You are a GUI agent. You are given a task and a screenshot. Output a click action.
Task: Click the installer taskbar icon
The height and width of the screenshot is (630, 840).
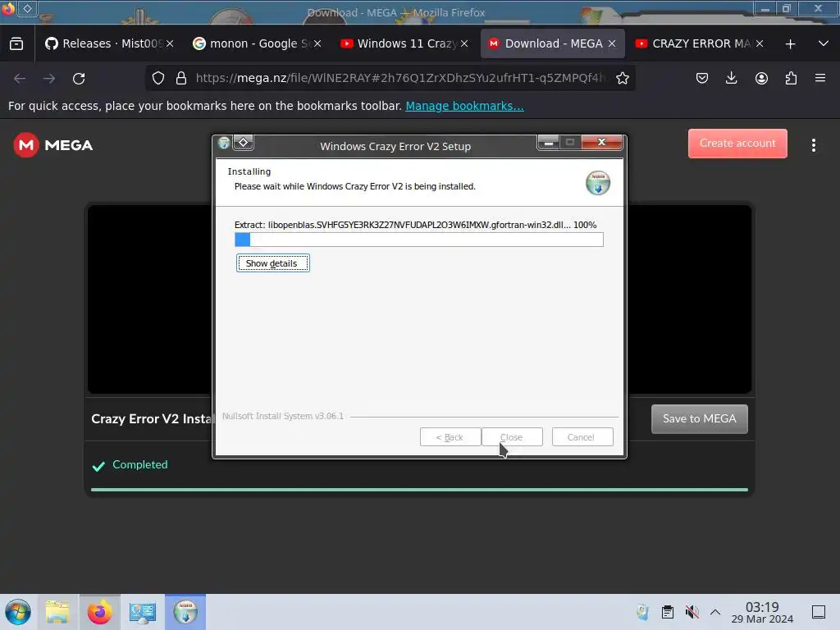pos(185,612)
